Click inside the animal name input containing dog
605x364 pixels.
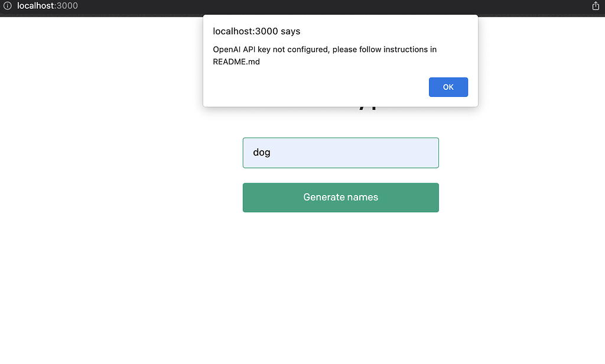(340, 152)
